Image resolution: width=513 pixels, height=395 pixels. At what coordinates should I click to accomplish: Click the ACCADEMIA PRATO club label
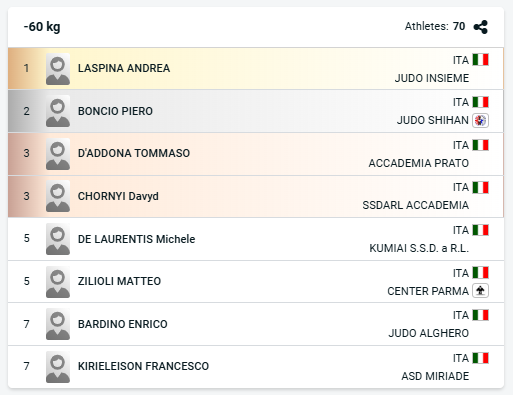click(419, 163)
